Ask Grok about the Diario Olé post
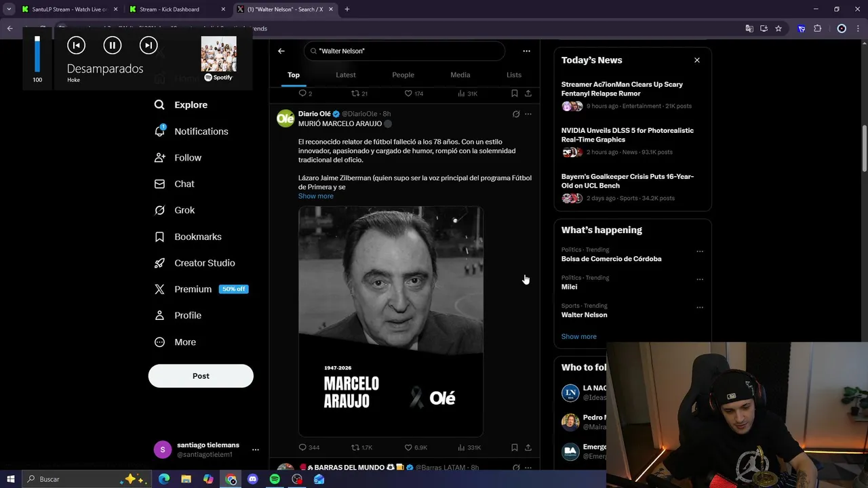Image resolution: width=868 pixels, height=488 pixels. [516, 114]
